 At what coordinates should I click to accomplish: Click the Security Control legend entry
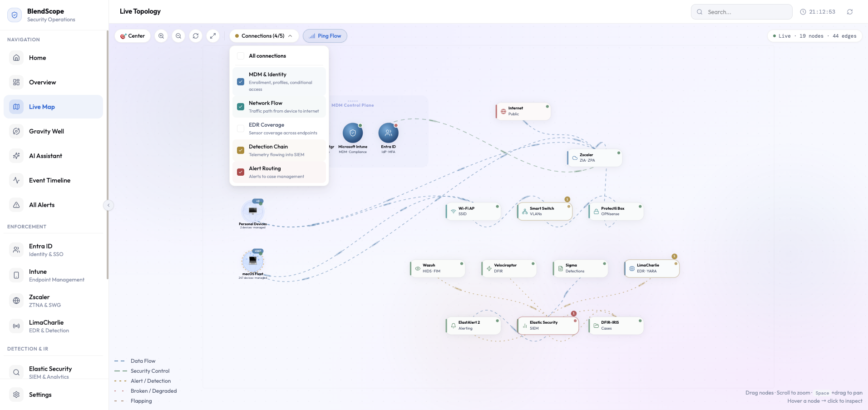click(142, 371)
